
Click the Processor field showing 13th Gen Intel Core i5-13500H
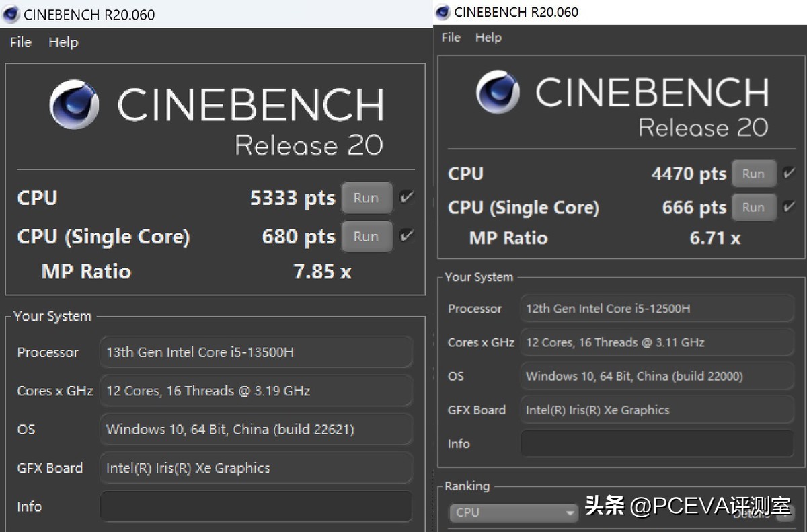[x=256, y=352]
